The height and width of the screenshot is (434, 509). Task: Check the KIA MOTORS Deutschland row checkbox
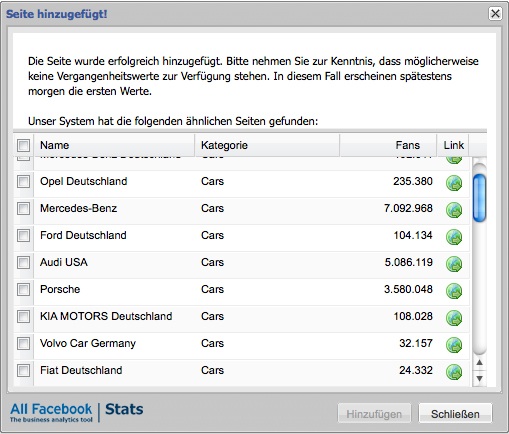23,316
